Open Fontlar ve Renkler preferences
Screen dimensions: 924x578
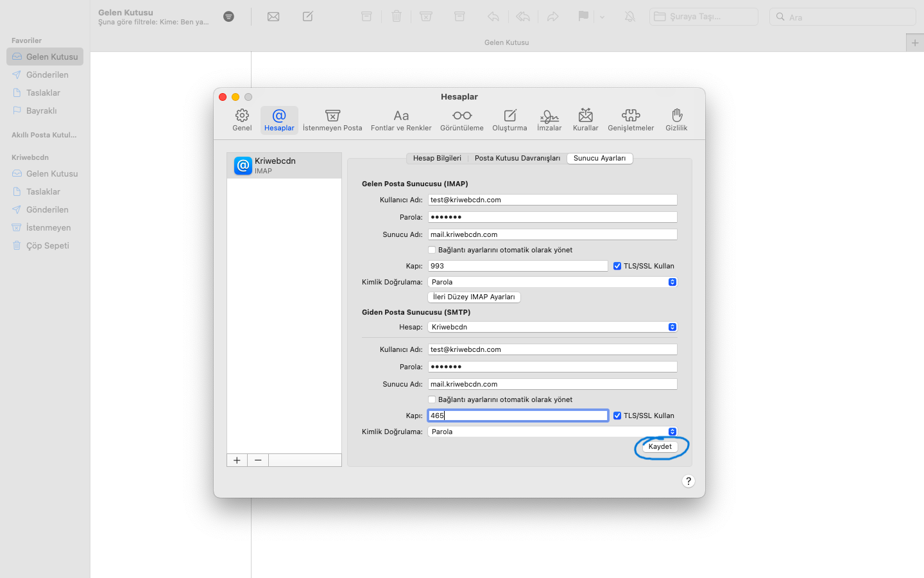(401, 119)
